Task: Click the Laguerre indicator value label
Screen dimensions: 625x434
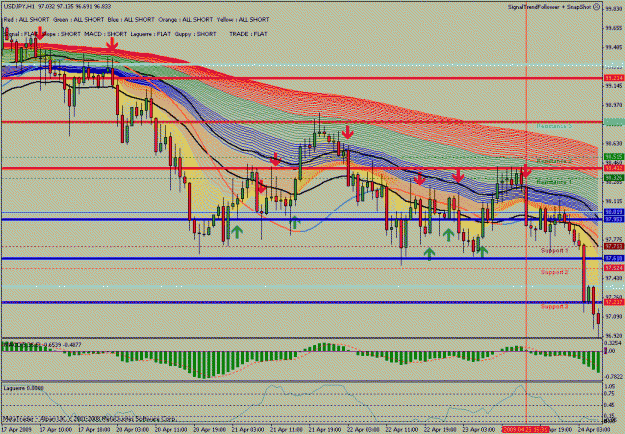Action: click(x=23, y=388)
